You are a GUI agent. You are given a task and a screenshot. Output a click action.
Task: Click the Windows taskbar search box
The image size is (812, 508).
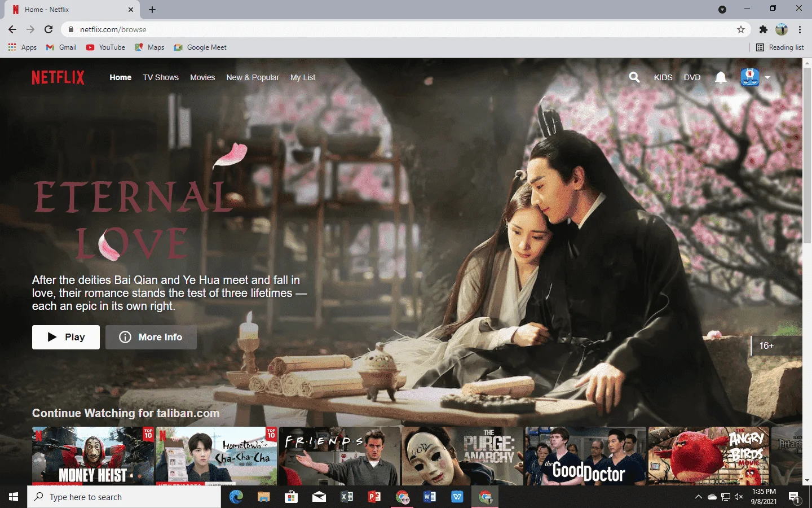(124, 497)
